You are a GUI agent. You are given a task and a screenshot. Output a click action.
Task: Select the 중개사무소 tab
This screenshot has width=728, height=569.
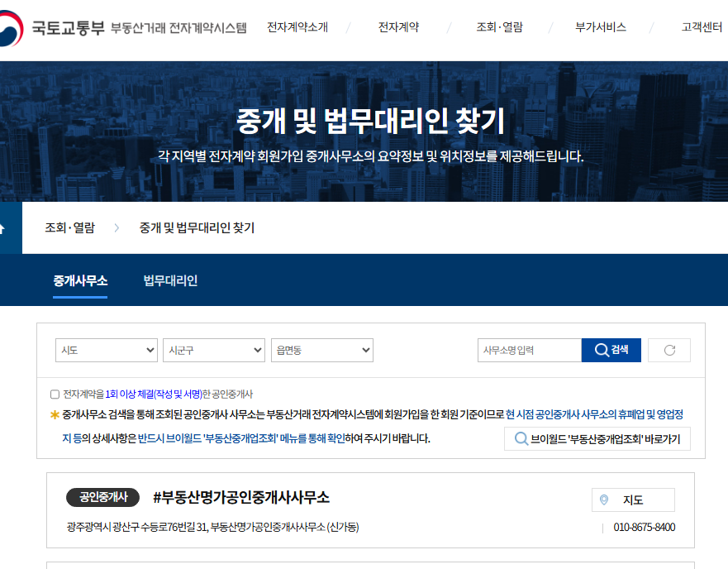pyautogui.click(x=80, y=280)
